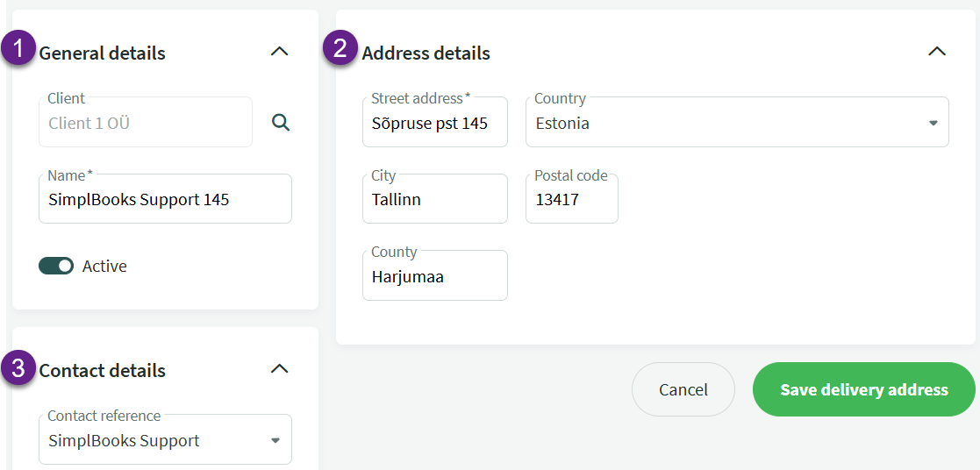Screen dimensions: 980x470
Task: Collapse the Address details section
Action: [936, 51]
